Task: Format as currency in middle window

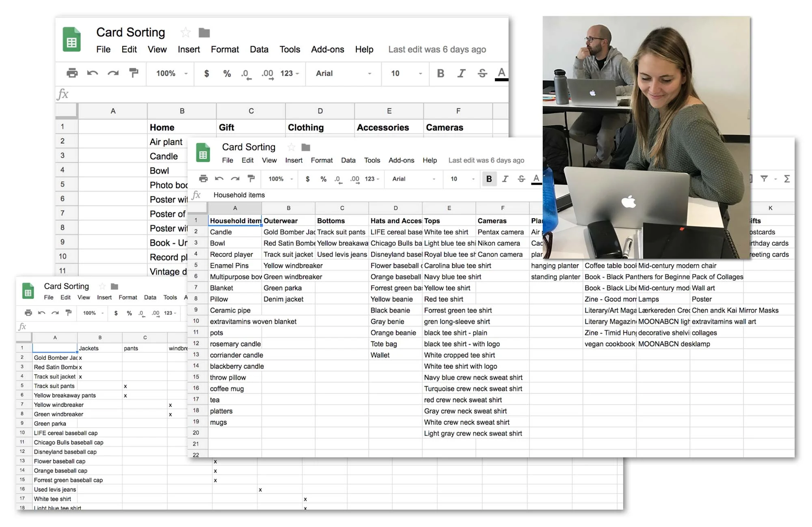Action: (x=308, y=179)
